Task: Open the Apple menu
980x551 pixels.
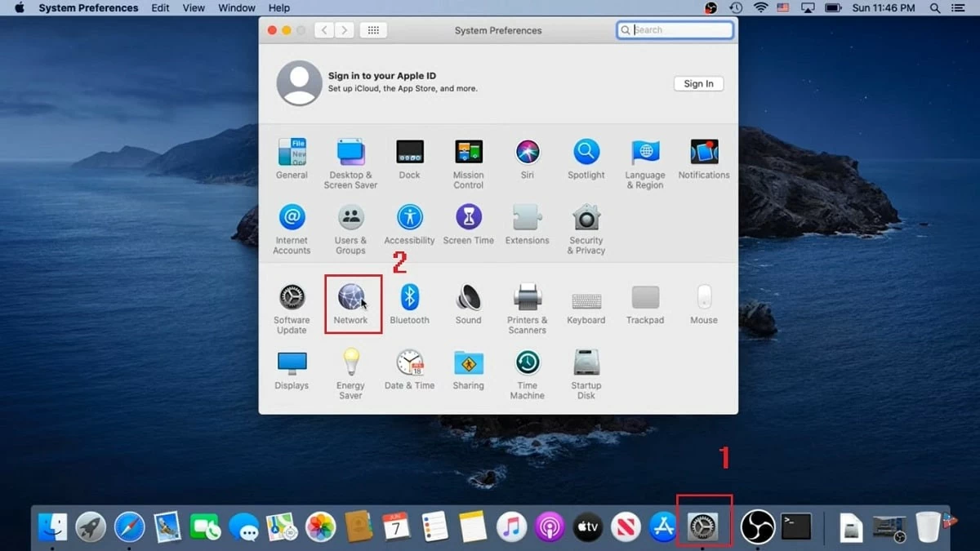Action: tap(20, 8)
